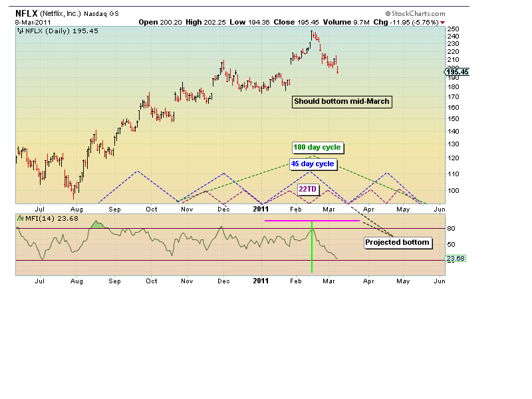Screen dimensions: 532x399
Task: Click the 170 price axis label
Action: pyautogui.click(x=453, y=97)
